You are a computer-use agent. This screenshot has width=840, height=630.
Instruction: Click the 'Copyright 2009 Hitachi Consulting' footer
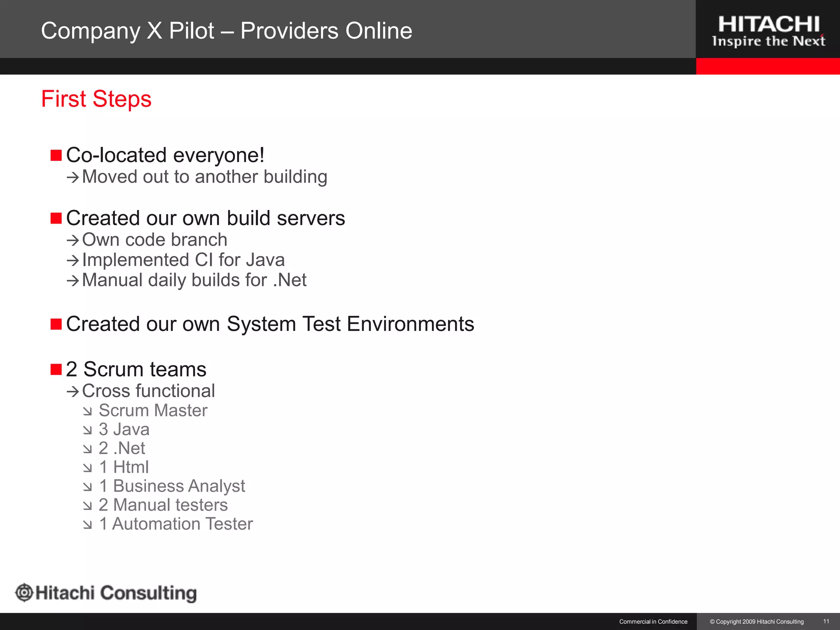pyautogui.click(x=757, y=622)
